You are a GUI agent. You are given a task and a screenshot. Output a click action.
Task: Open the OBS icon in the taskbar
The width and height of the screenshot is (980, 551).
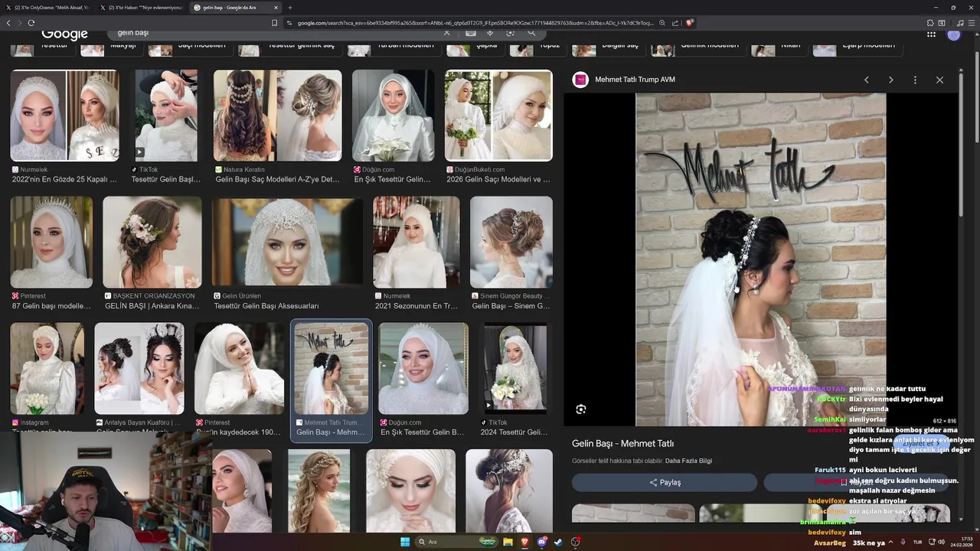(575, 542)
